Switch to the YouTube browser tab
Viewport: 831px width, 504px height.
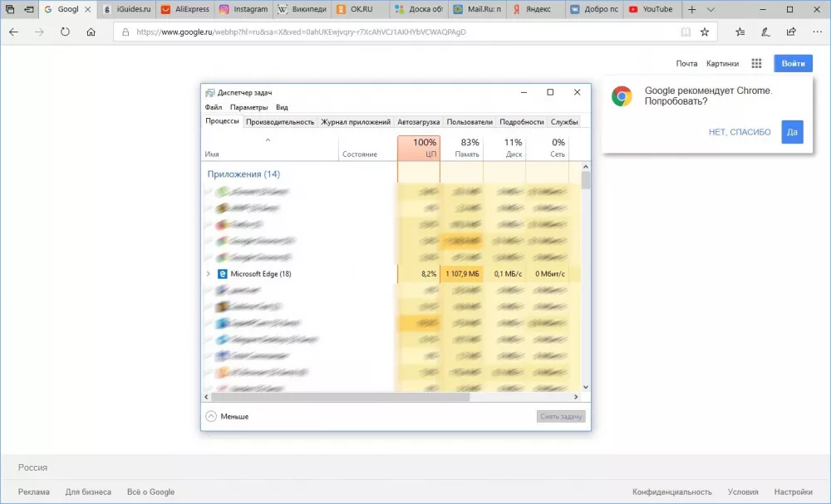[651, 10]
